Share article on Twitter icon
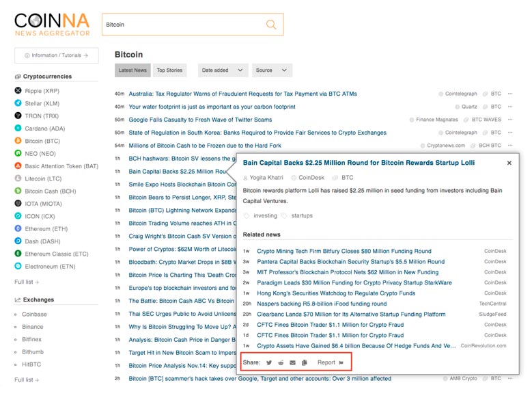532x400 pixels. [268, 362]
